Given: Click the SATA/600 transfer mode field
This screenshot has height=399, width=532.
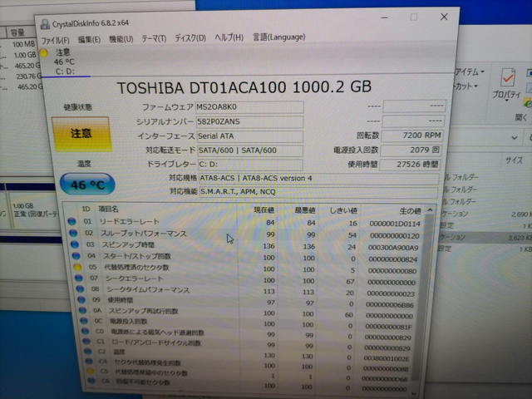Looking at the screenshot, I should pos(250,150).
